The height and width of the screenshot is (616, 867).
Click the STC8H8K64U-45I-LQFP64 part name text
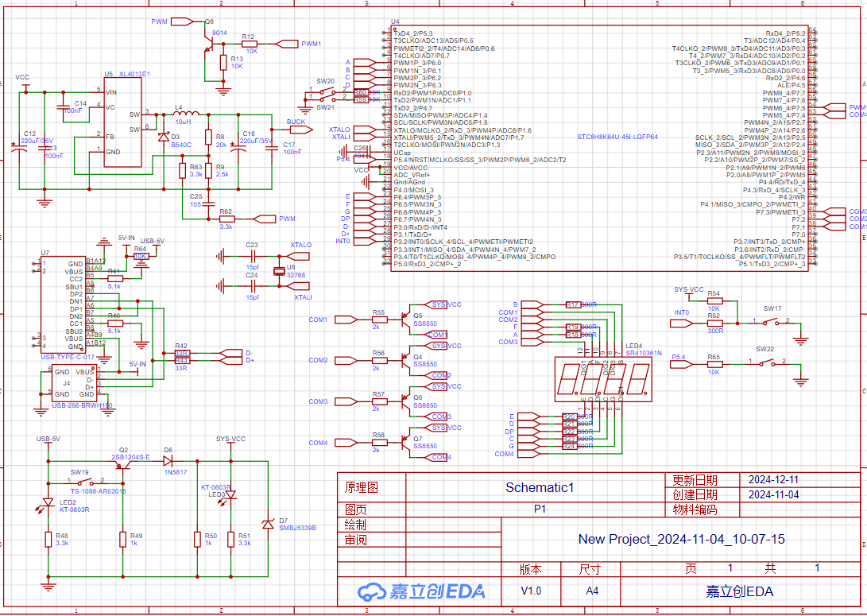pos(617,137)
